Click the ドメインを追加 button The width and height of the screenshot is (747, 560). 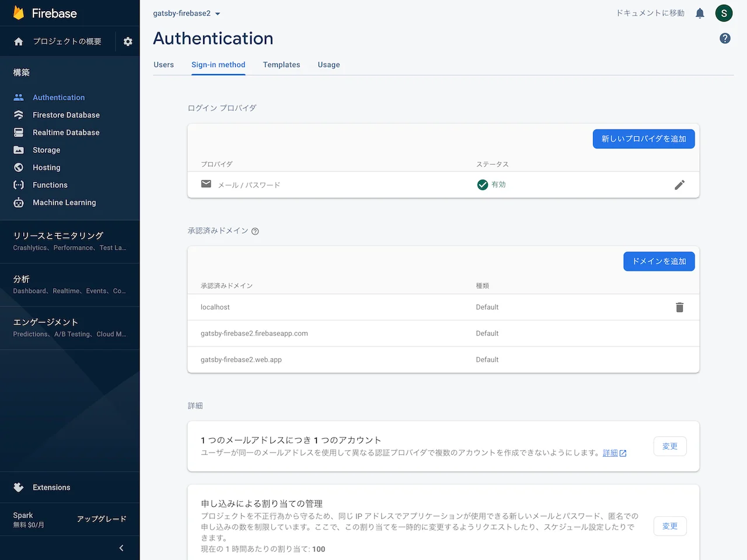coord(659,261)
